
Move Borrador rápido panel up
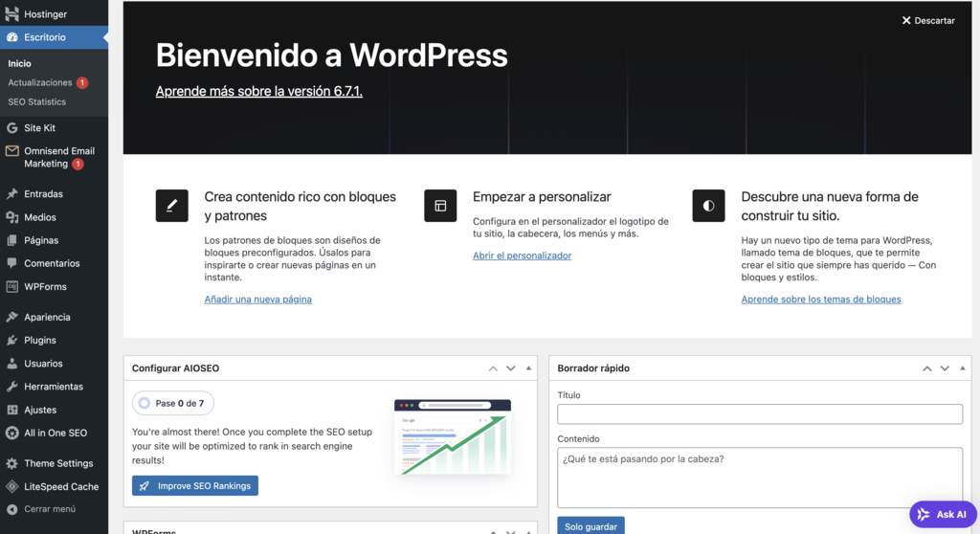(926, 368)
